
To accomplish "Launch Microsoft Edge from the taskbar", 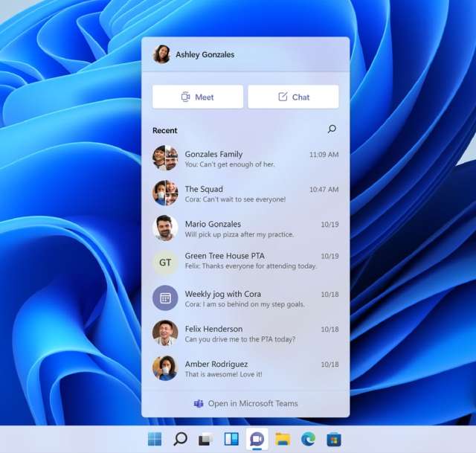I will pyautogui.click(x=308, y=439).
